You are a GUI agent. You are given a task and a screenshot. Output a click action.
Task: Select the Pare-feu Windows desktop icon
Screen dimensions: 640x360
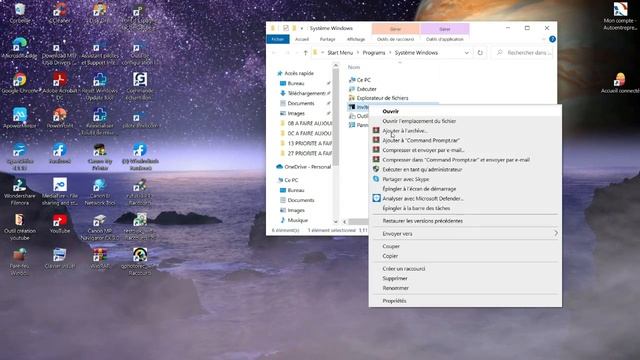(x=20, y=262)
